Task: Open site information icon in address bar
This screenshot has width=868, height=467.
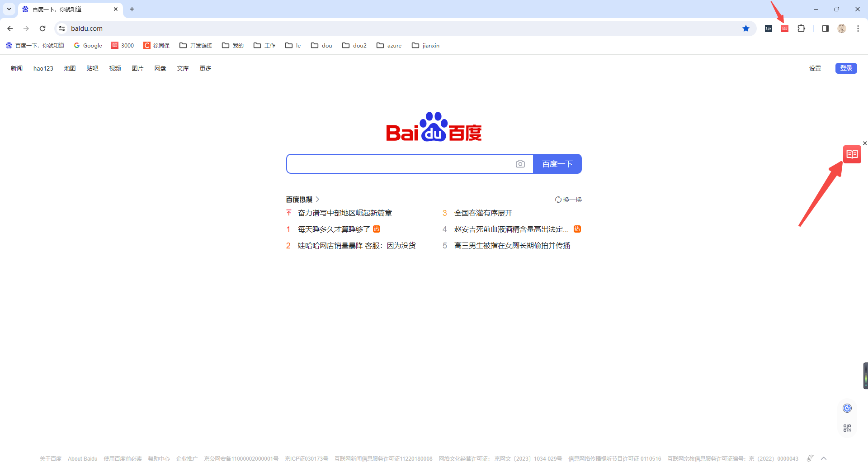Action: click(62, 29)
